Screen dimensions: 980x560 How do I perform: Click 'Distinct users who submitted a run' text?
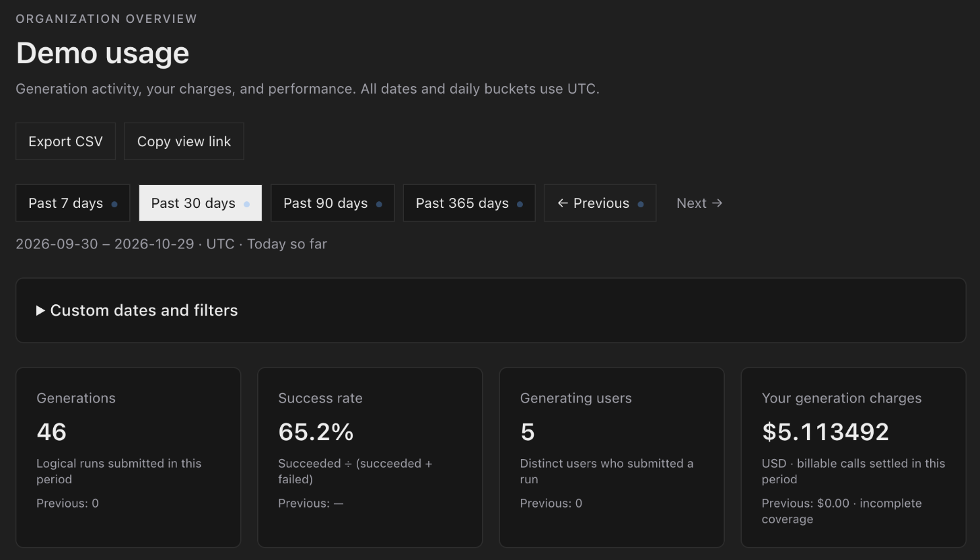(606, 471)
